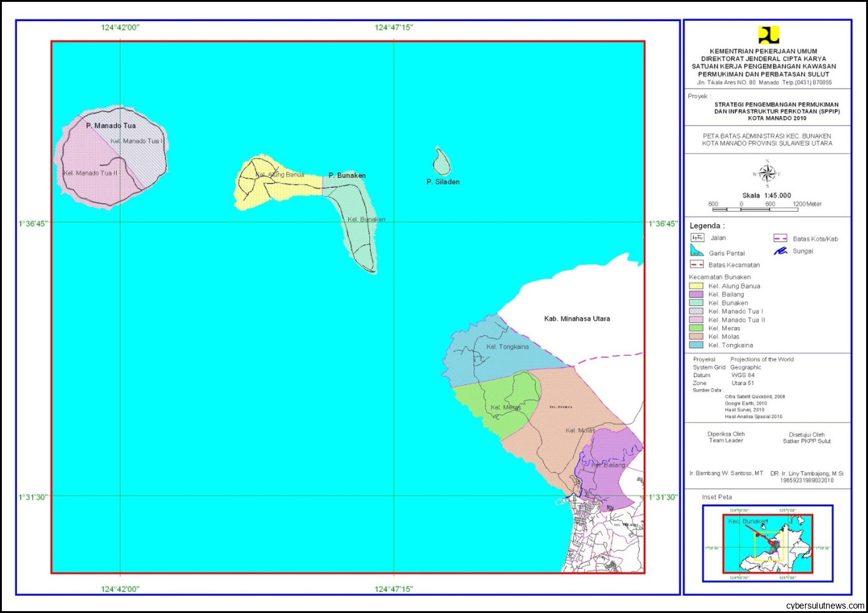Screen dimensions: 868x613
Task: Pick the purple Kel. Bailang legend swatch
Action: point(696,294)
